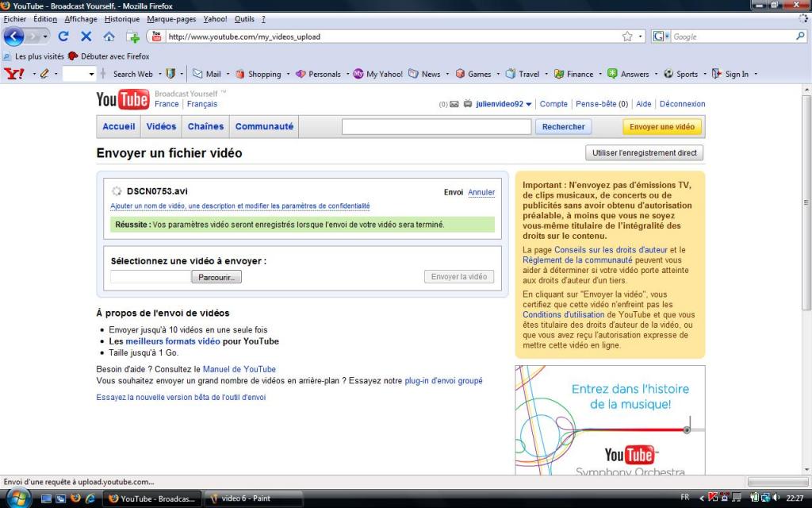
Task: Click the YouTube logo
Action: tap(123, 99)
